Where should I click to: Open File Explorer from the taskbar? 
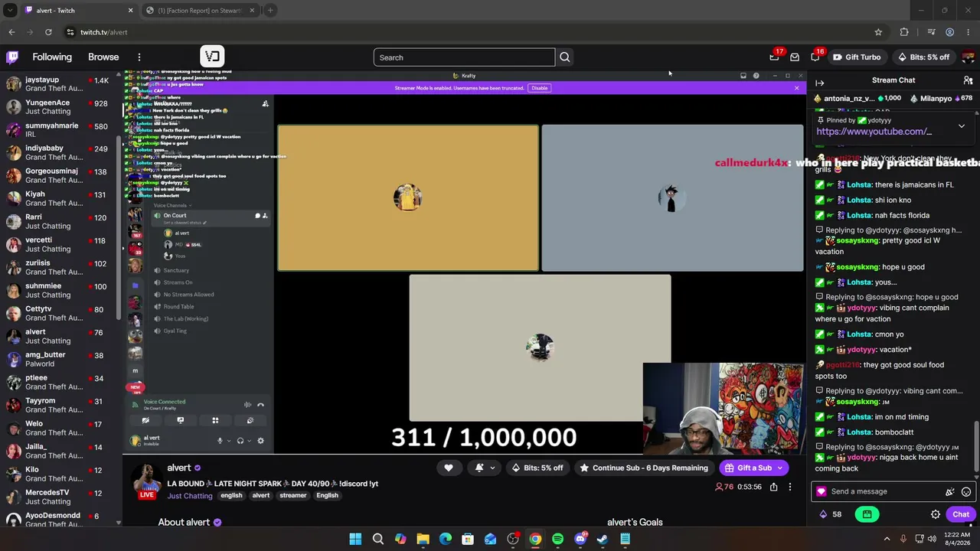pyautogui.click(x=423, y=540)
